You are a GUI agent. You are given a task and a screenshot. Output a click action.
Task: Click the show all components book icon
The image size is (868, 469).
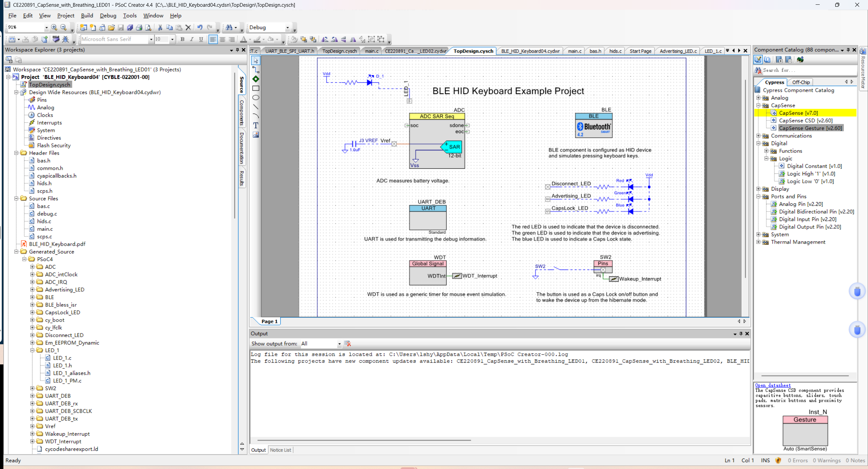(x=768, y=60)
